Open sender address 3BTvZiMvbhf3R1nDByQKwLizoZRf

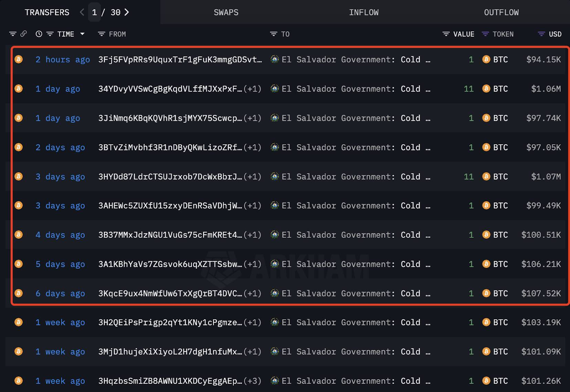[170, 147]
